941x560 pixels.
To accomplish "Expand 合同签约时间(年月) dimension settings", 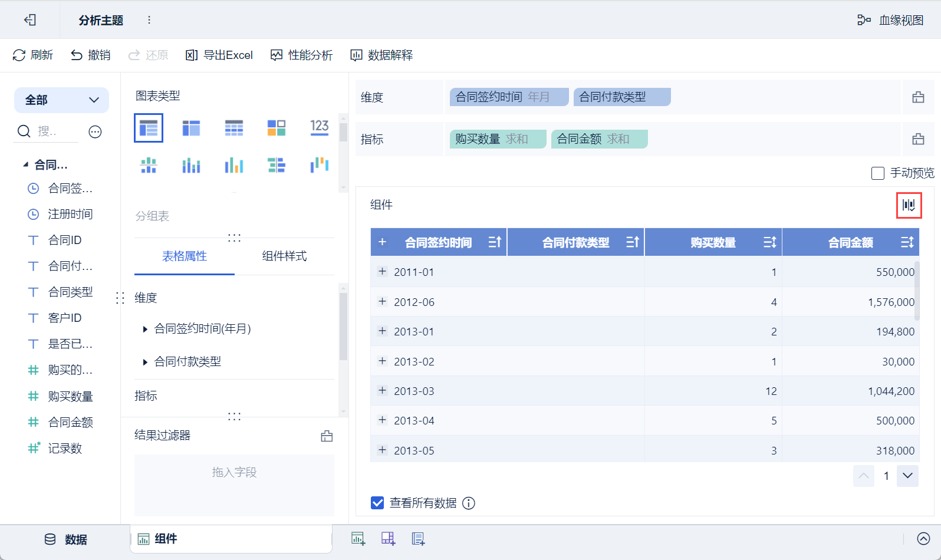I will (x=145, y=329).
